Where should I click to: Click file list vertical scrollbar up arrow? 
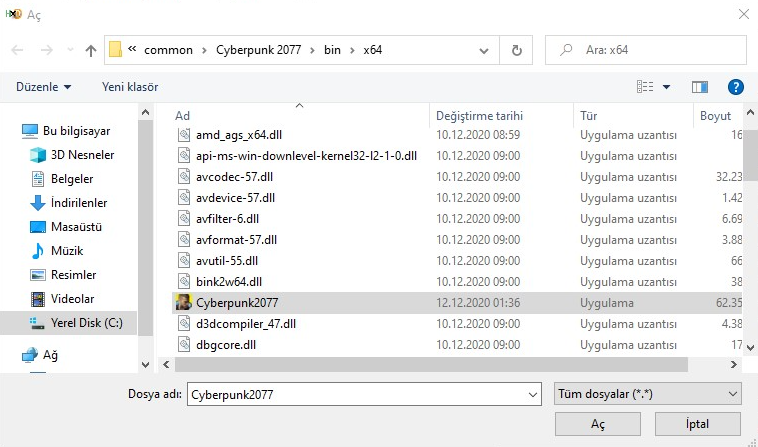(x=750, y=113)
